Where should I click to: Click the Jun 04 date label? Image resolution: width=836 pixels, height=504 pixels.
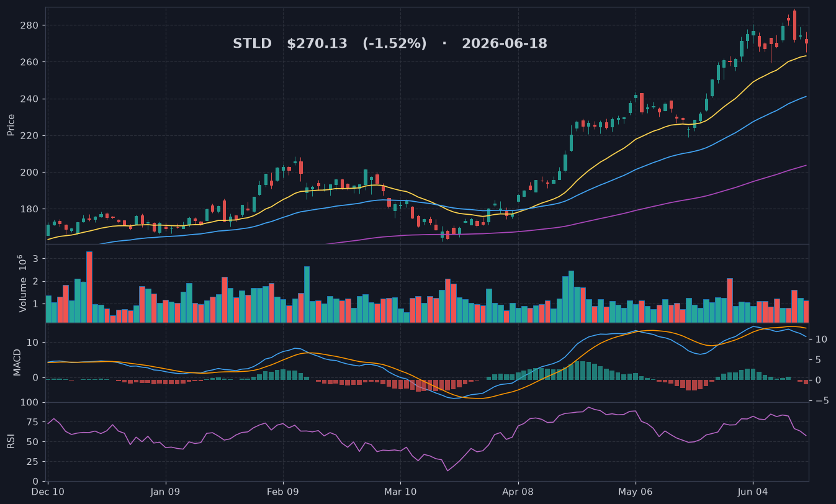(x=753, y=492)
